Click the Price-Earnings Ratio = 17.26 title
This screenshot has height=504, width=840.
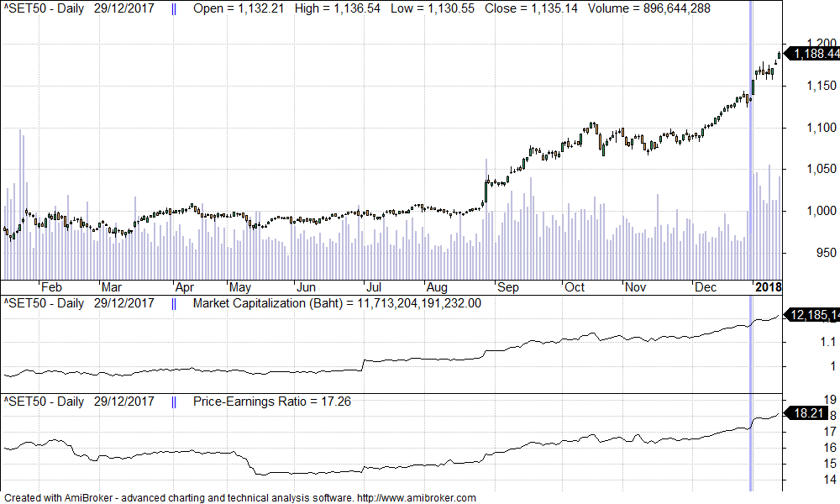(272, 402)
